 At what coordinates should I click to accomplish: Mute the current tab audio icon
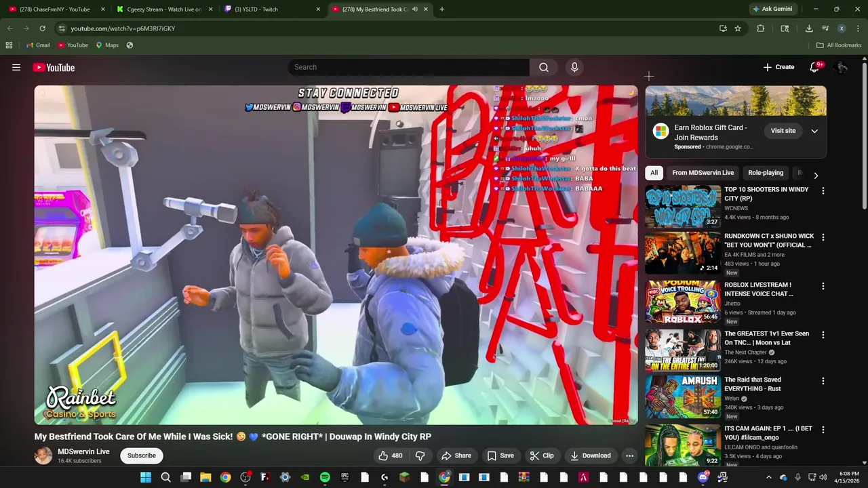tap(415, 9)
